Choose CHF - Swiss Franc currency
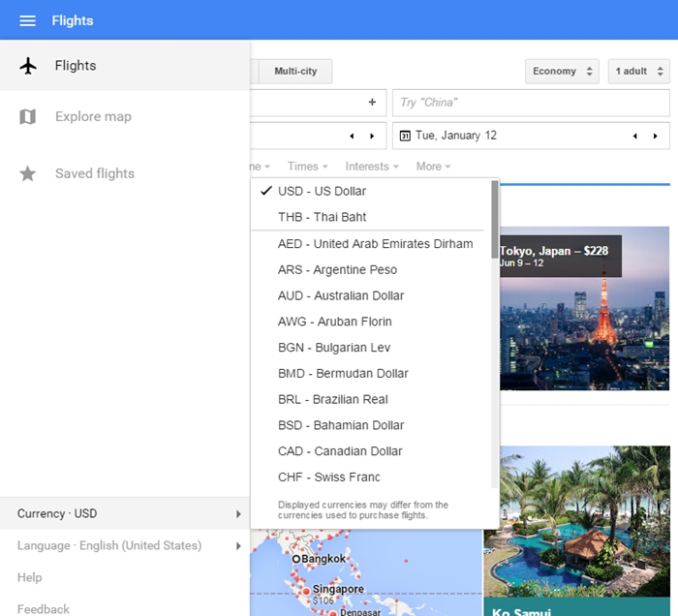678x616 pixels. pyautogui.click(x=371, y=477)
